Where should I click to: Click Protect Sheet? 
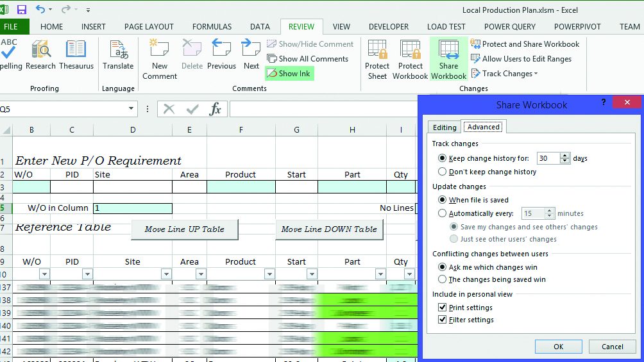[377, 60]
